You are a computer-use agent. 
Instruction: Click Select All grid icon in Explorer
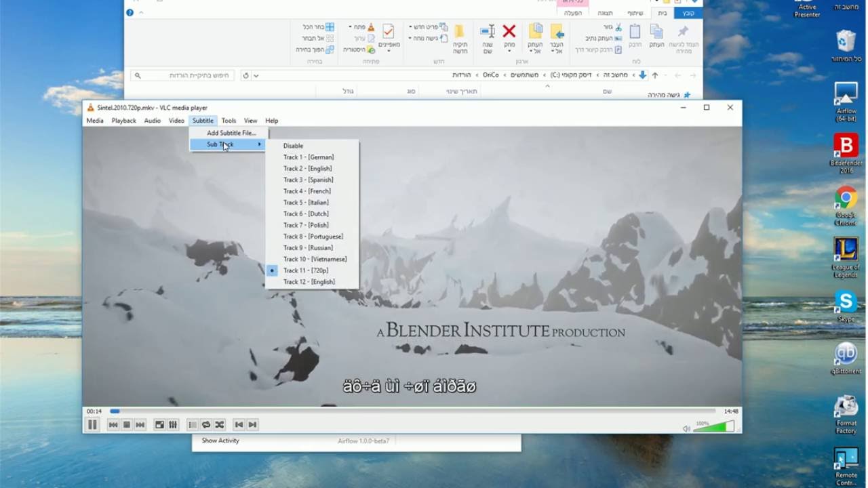[330, 27]
